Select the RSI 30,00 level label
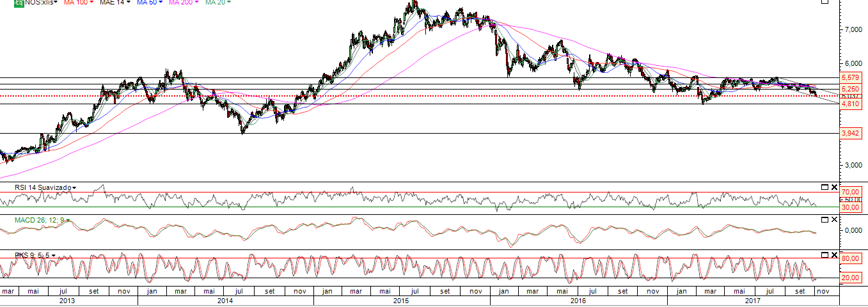 click(850, 207)
